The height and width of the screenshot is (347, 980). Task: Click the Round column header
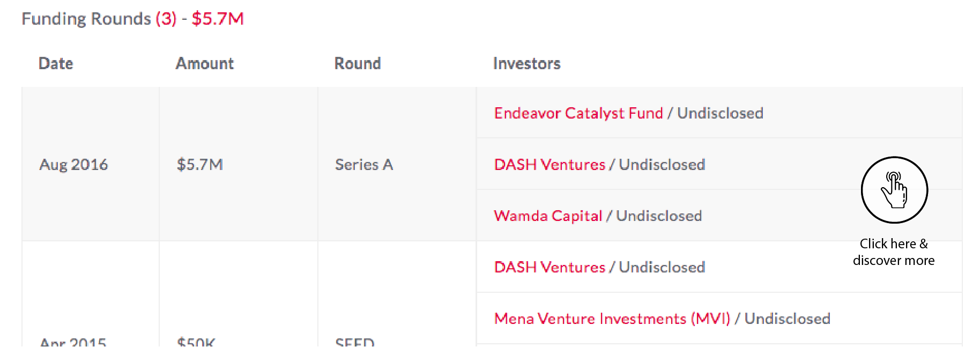pyautogui.click(x=358, y=63)
